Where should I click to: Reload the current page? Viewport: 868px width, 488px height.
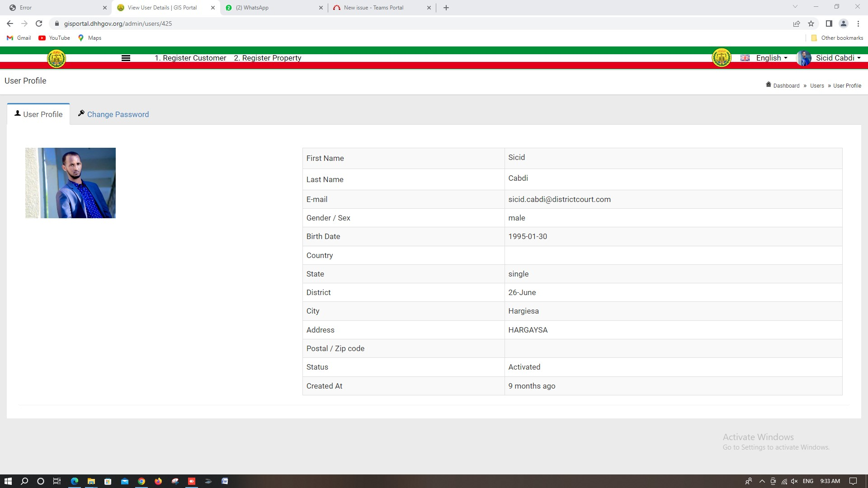(39, 23)
